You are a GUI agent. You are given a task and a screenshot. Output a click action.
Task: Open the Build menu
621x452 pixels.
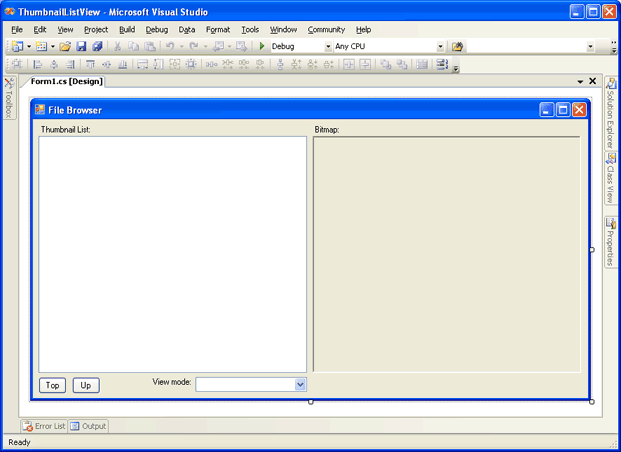click(x=127, y=30)
